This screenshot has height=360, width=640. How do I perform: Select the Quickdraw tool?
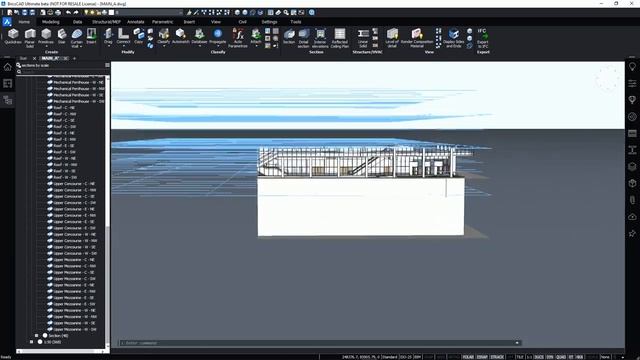[13, 36]
